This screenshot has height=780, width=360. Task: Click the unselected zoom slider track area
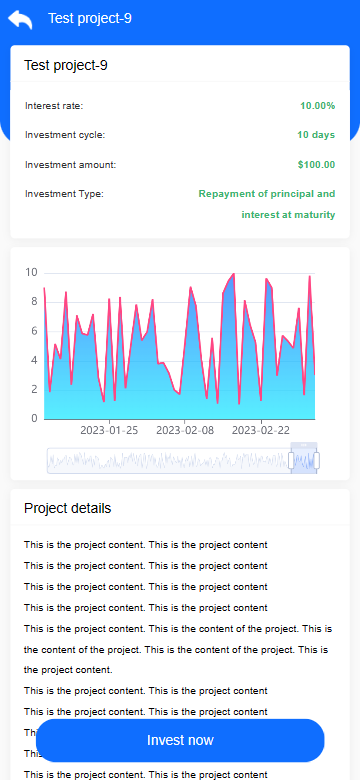click(169, 461)
